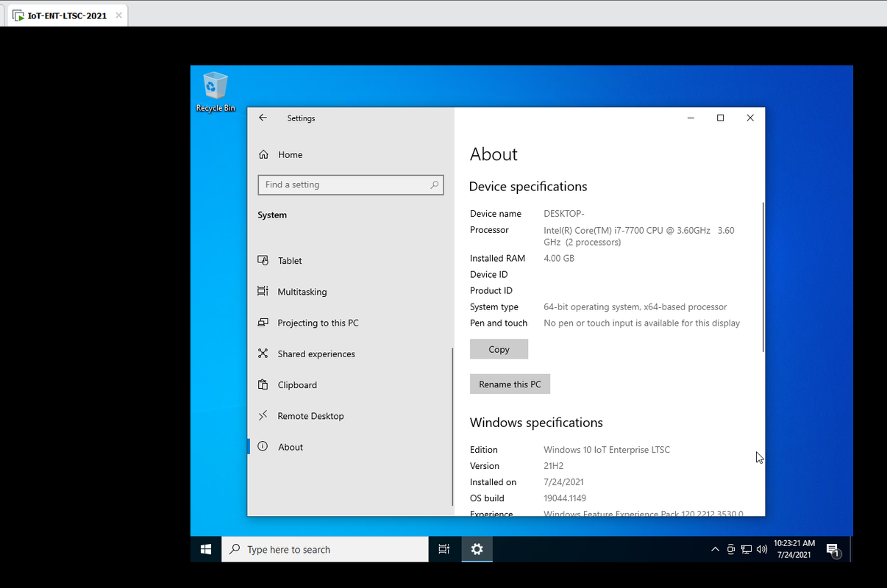Select the Remote Desktop icon
The height and width of the screenshot is (588, 887).
click(263, 416)
